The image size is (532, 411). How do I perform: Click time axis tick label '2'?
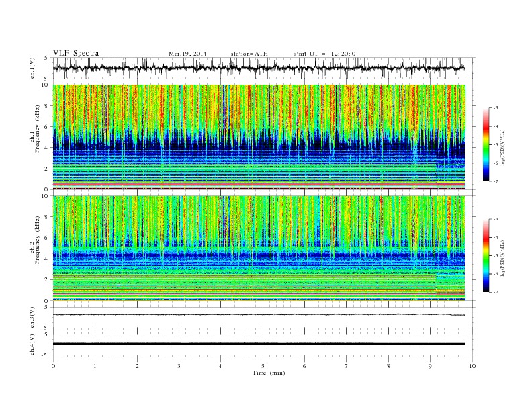tap(137, 366)
